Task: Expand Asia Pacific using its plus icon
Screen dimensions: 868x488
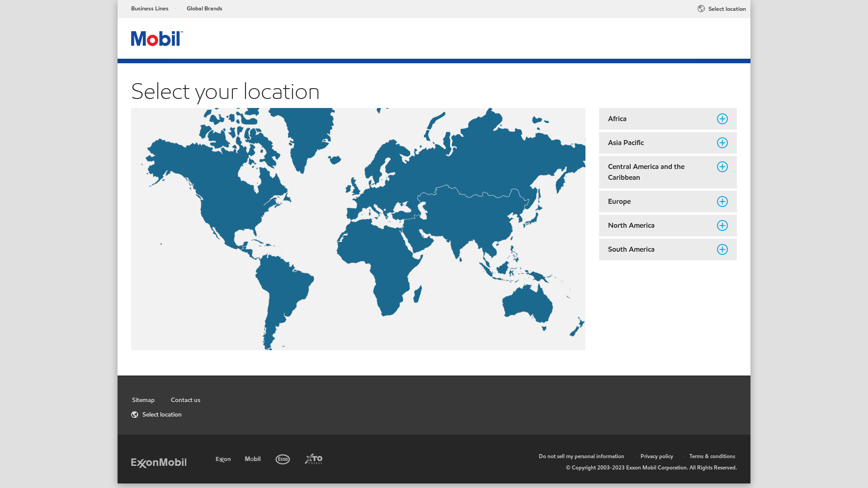Action: click(x=722, y=143)
